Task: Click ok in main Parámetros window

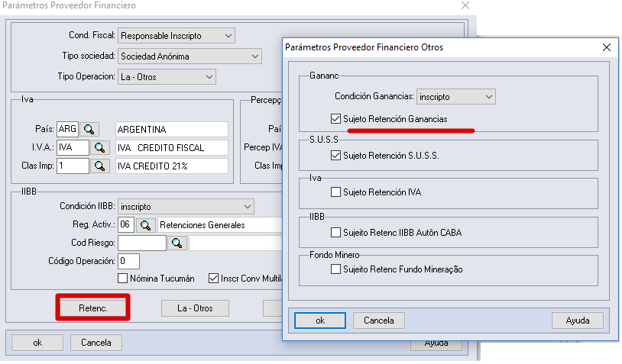Action: 37,343
